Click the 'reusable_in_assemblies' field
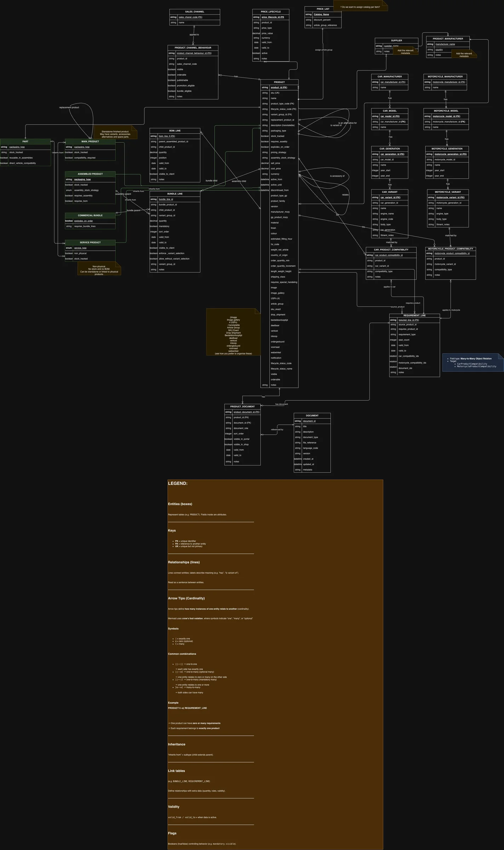 pyautogui.click(x=25, y=158)
